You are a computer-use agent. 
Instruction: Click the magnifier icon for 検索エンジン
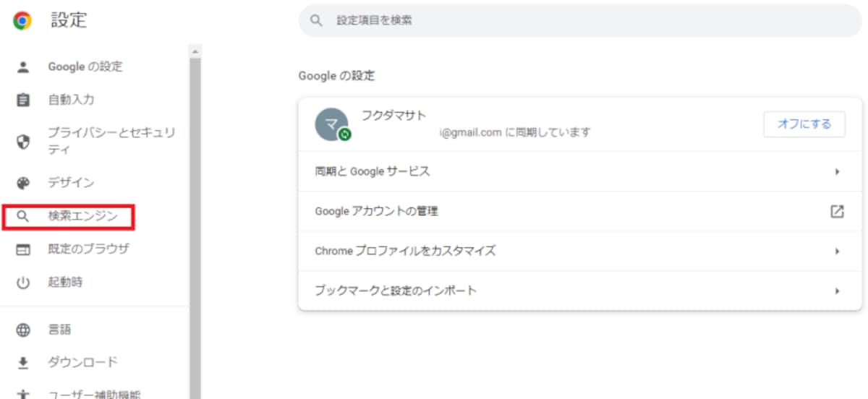(23, 216)
